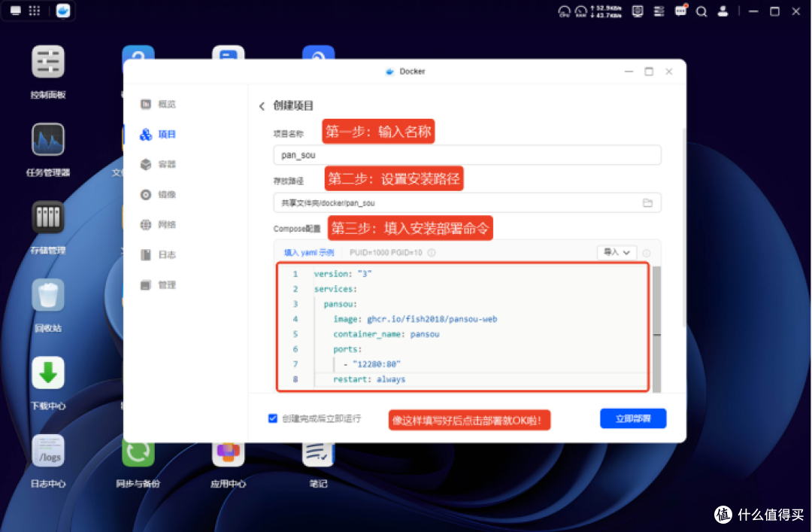The width and height of the screenshot is (812, 532).
Task: Click the project name field containing pan_sou
Action: click(467, 155)
